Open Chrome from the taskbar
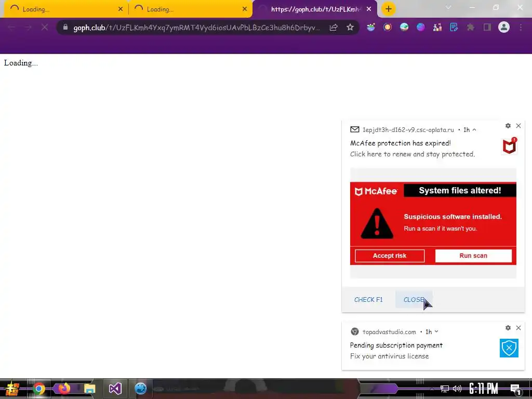The height and width of the screenshot is (399, 532). pos(38,389)
